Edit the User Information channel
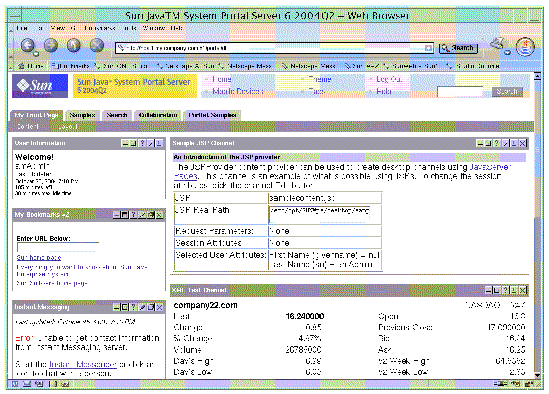Screen dimensions: 549x394 [x=151, y=143]
